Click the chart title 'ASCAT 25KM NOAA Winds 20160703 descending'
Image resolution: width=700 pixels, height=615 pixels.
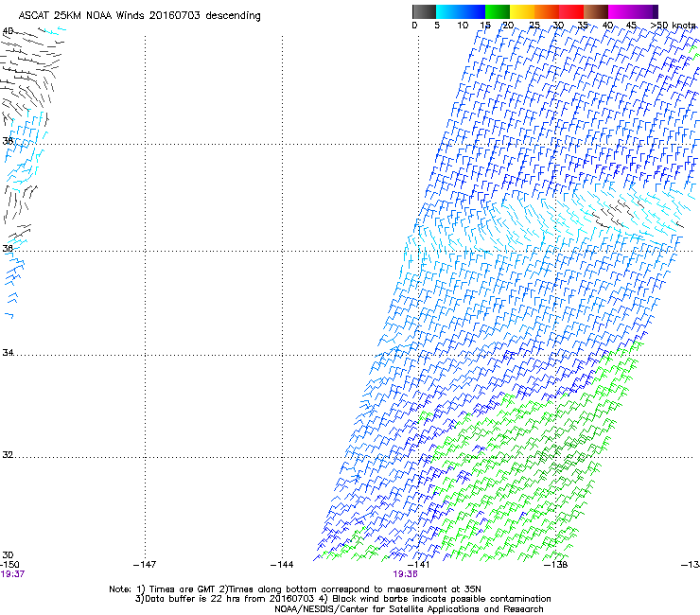pos(139,16)
